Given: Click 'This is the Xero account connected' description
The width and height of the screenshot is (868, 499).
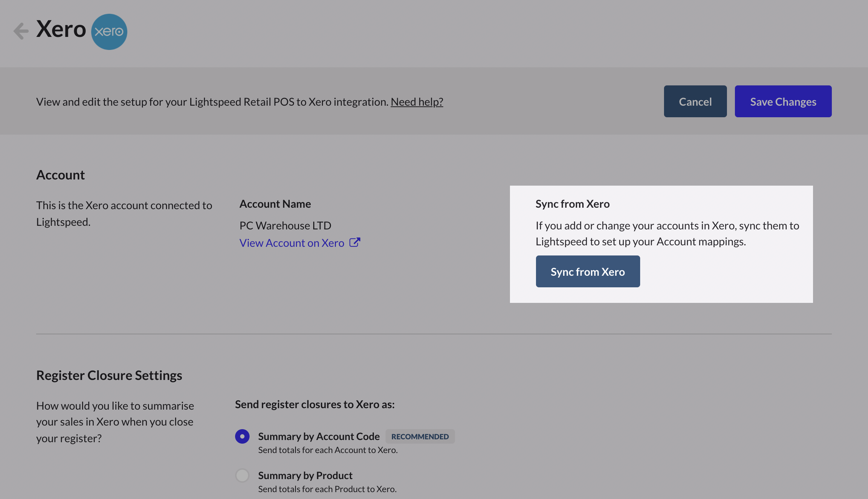Looking at the screenshot, I should (124, 213).
